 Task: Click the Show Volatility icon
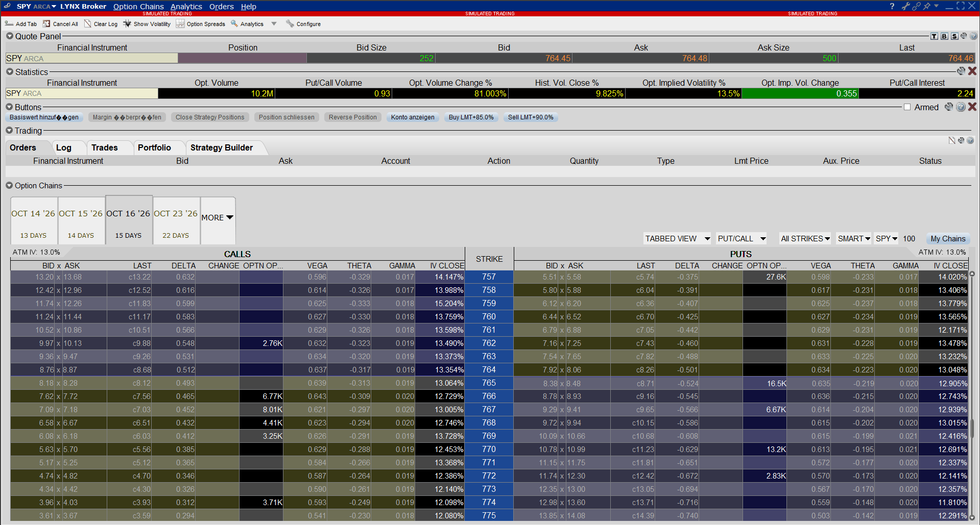pos(127,24)
